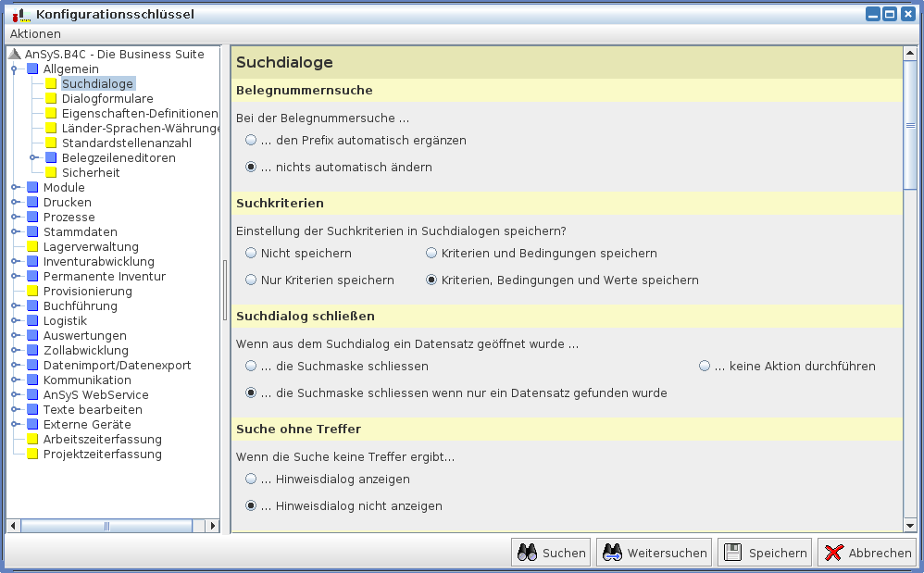Click the yellow icon beside Dialogformulare
The height and width of the screenshot is (573, 924).
tap(52, 99)
